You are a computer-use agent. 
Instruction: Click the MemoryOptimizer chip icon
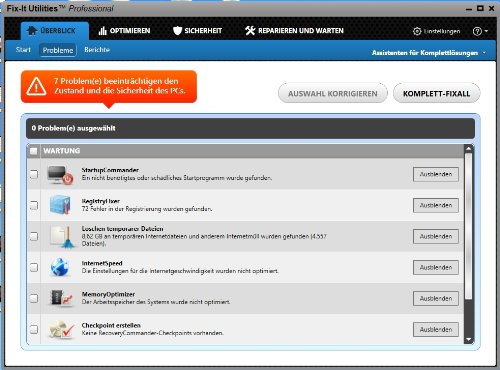tap(61, 298)
